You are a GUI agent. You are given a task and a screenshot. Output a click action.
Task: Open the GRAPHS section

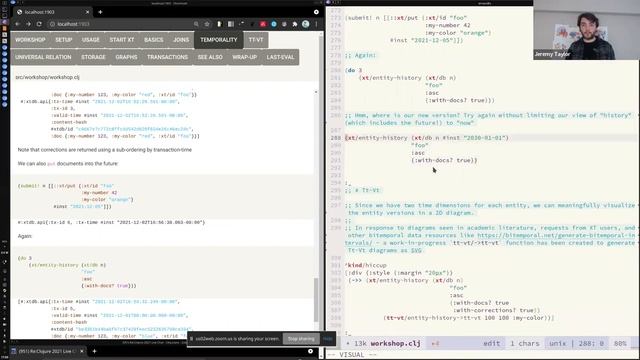pos(126,57)
